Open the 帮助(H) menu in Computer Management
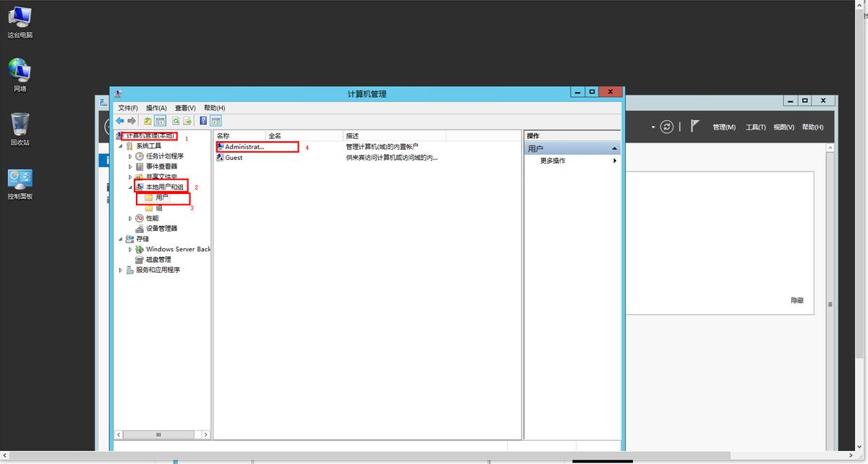 click(215, 108)
